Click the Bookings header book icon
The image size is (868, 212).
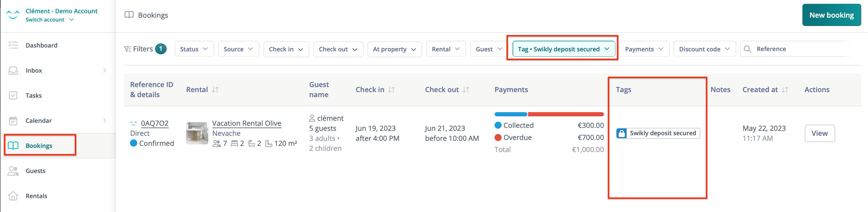click(129, 15)
